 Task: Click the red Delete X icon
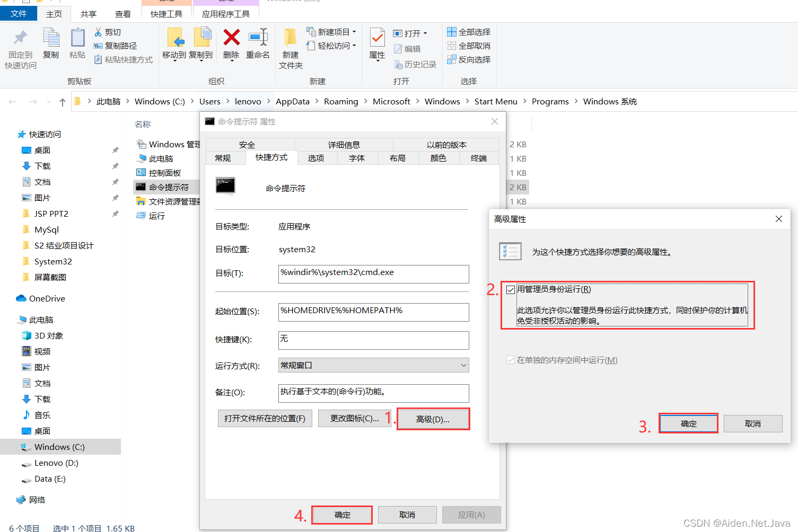[x=231, y=38]
